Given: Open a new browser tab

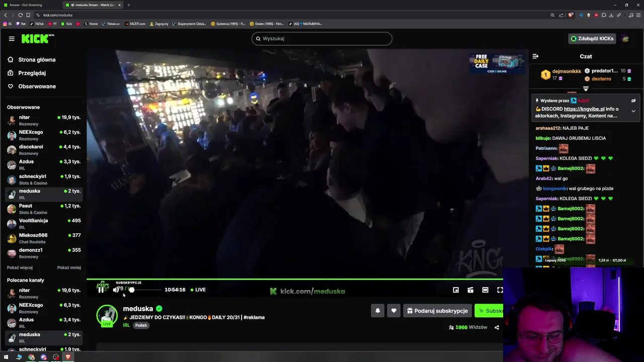Looking at the screenshot, I should click(128, 5).
